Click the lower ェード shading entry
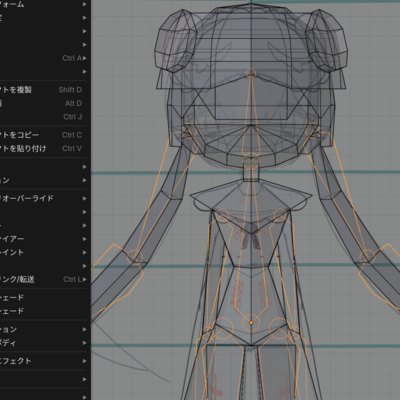Viewport: 400px width, 400px height. [43, 311]
